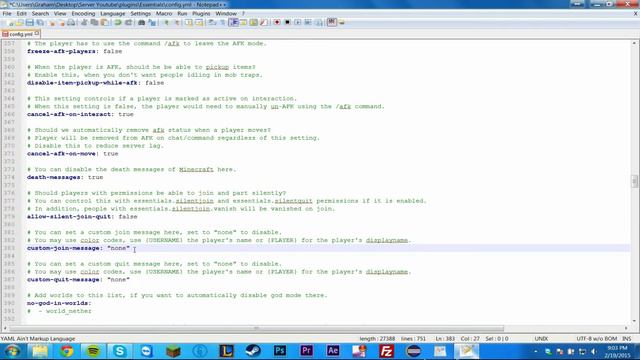The image size is (640, 360).
Task: Click the Redo toolbar icon
Action: 128,22
